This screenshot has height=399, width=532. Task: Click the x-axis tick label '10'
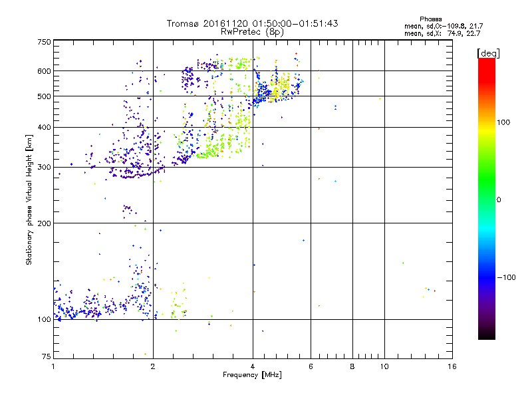384,366
